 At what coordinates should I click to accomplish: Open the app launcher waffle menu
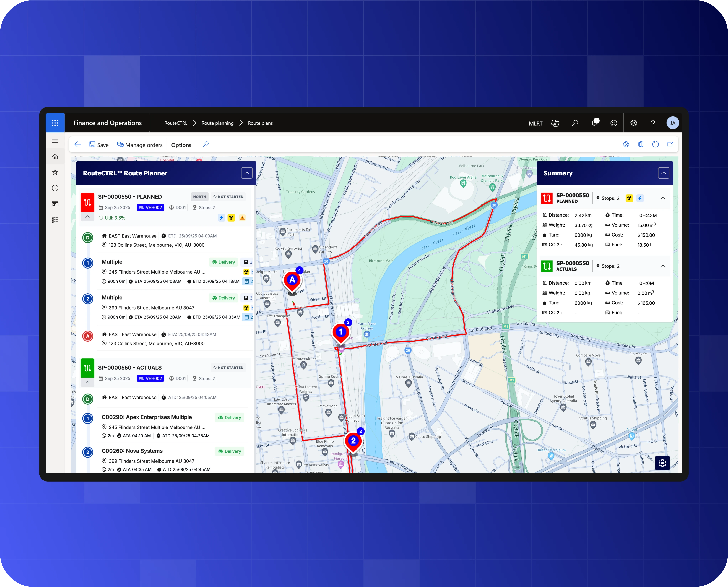pos(55,123)
